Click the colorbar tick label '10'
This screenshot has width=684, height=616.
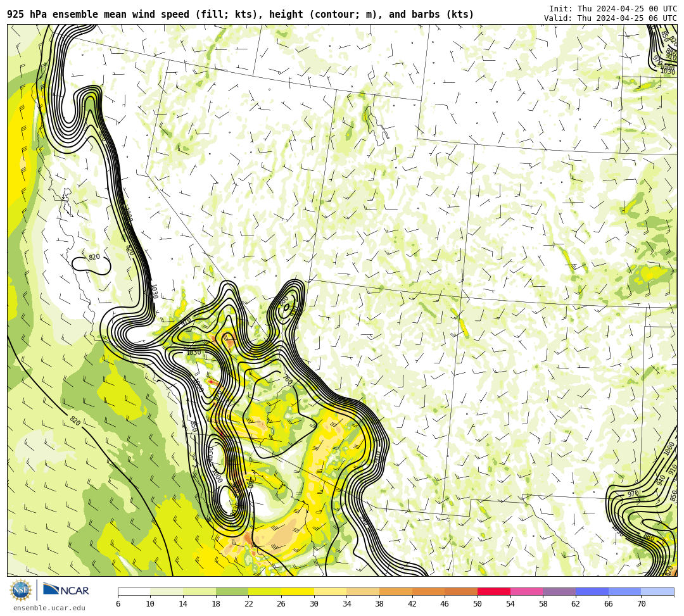151,604
